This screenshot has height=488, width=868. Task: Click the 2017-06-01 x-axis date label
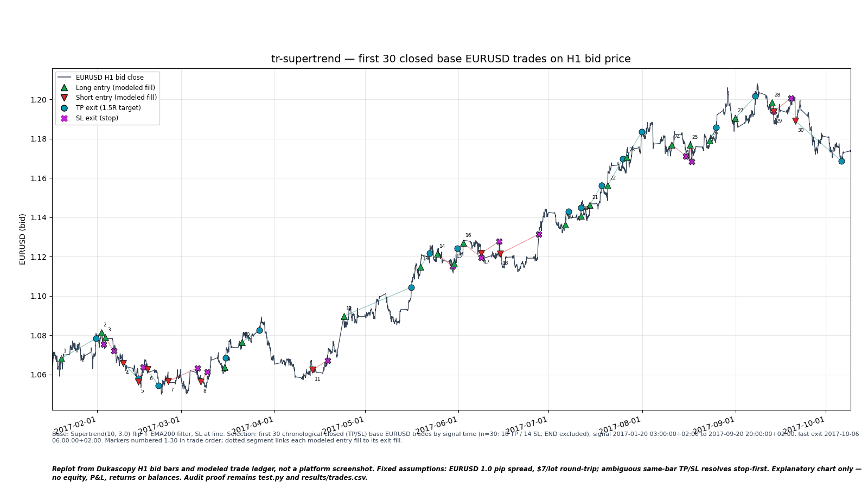pos(436,426)
